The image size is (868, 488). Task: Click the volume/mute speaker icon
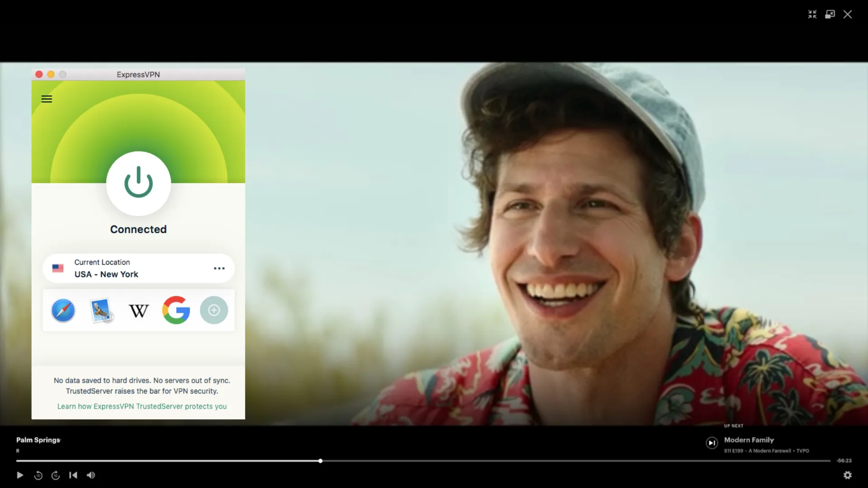(x=91, y=475)
